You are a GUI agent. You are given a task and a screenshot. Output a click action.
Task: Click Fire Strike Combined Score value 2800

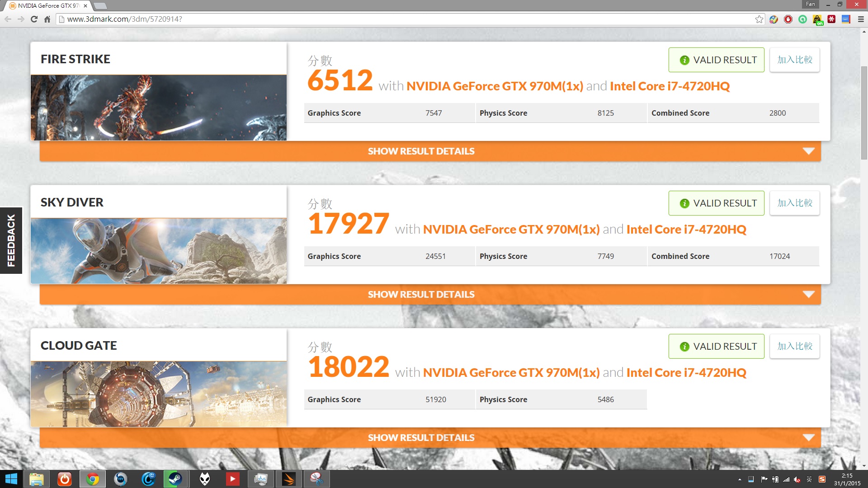coord(777,113)
